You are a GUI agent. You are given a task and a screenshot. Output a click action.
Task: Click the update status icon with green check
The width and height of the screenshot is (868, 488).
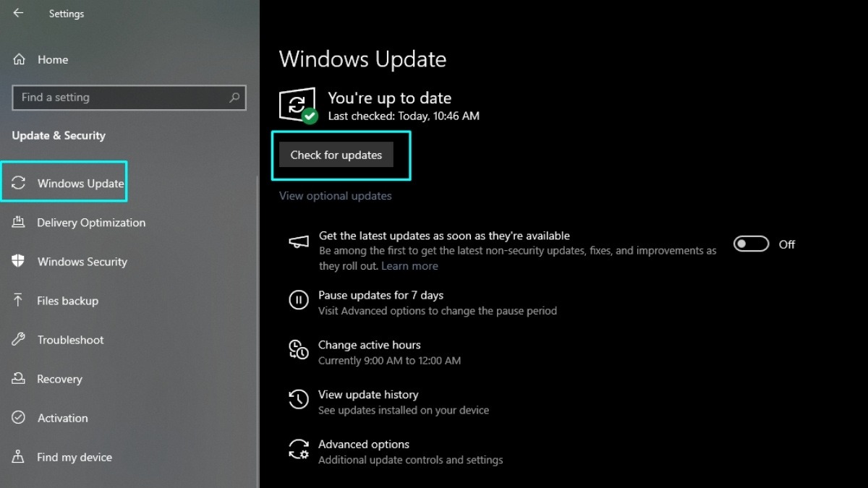pyautogui.click(x=298, y=106)
